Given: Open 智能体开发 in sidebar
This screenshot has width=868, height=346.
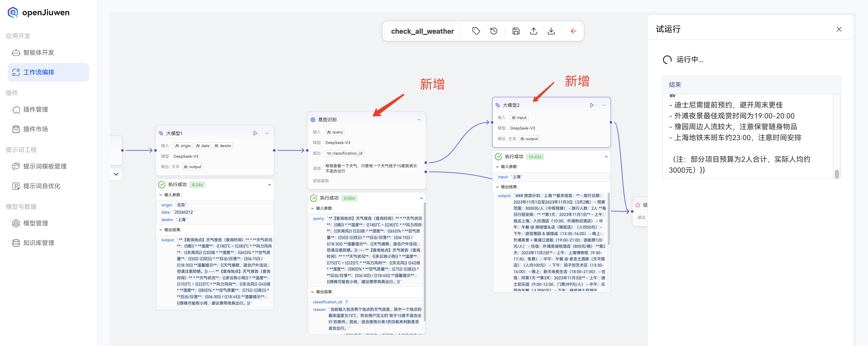Looking at the screenshot, I should (39, 52).
